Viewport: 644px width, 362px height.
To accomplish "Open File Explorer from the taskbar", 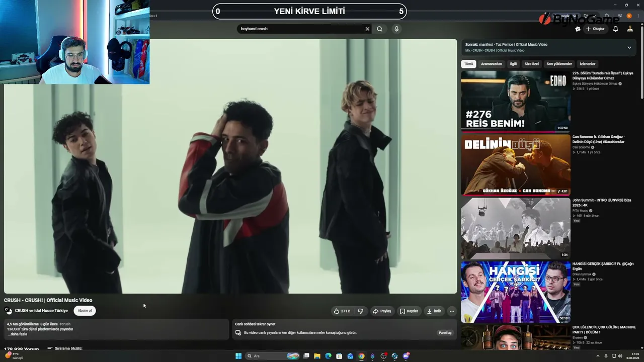I will tap(317, 356).
